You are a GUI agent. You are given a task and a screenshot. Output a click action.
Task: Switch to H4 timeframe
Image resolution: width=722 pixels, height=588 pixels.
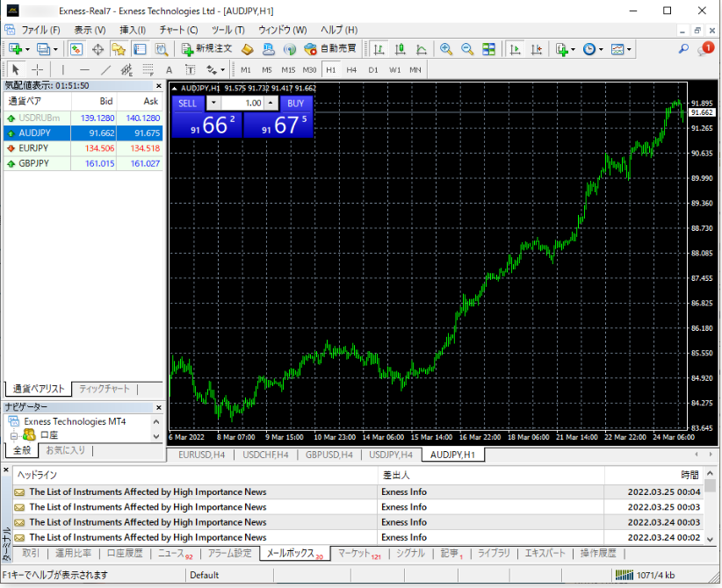(351, 70)
